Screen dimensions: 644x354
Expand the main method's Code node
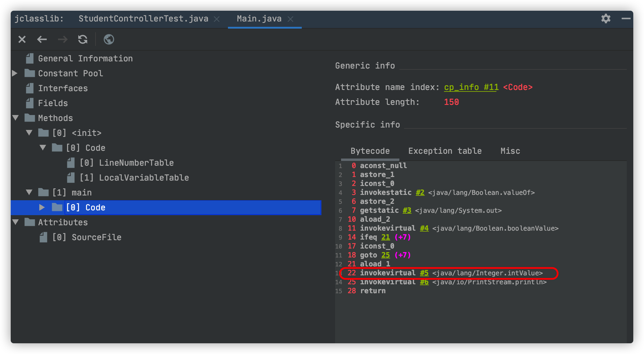pyautogui.click(x=42, y=207)
